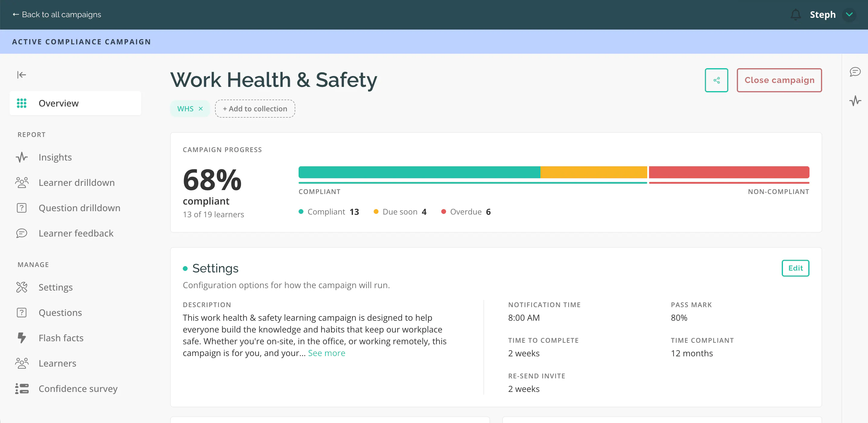Click the Due soon 4 legend item
Viewport: 868px width, 423px height.
click(400, 212)
